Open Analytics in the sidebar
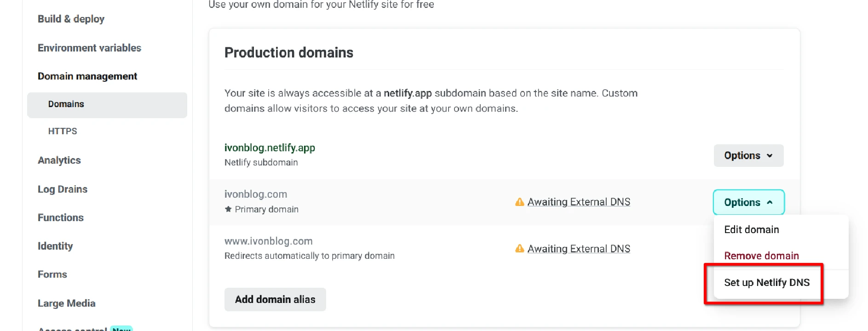 pyautogui.click(x=59, y=160)
